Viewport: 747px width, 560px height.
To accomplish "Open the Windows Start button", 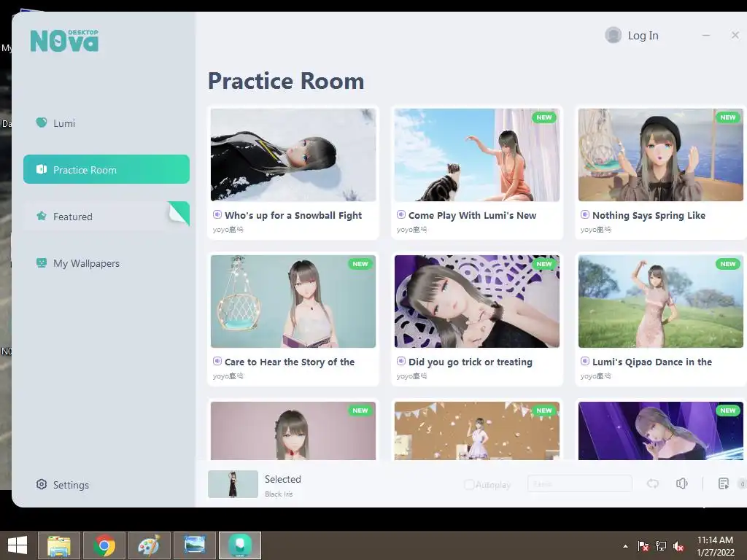I will pyautogui.click(x=18, y=545).
